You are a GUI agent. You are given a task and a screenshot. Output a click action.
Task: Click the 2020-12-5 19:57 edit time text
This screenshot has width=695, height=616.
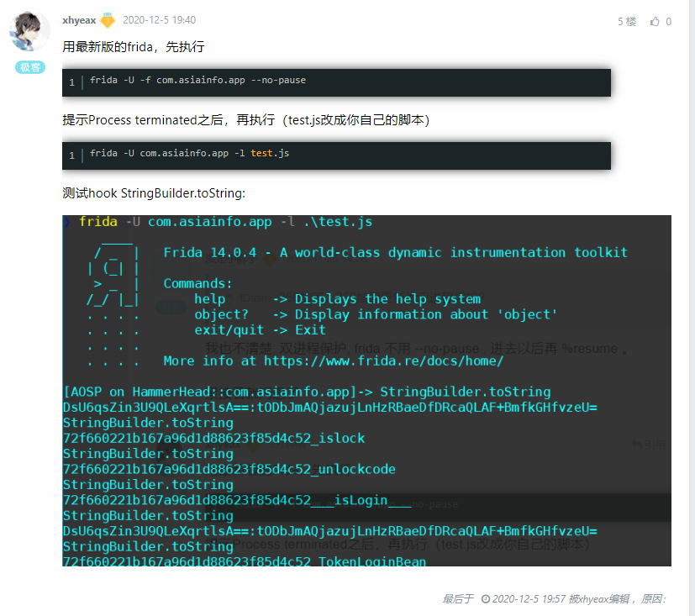click(x=529, y=599)
